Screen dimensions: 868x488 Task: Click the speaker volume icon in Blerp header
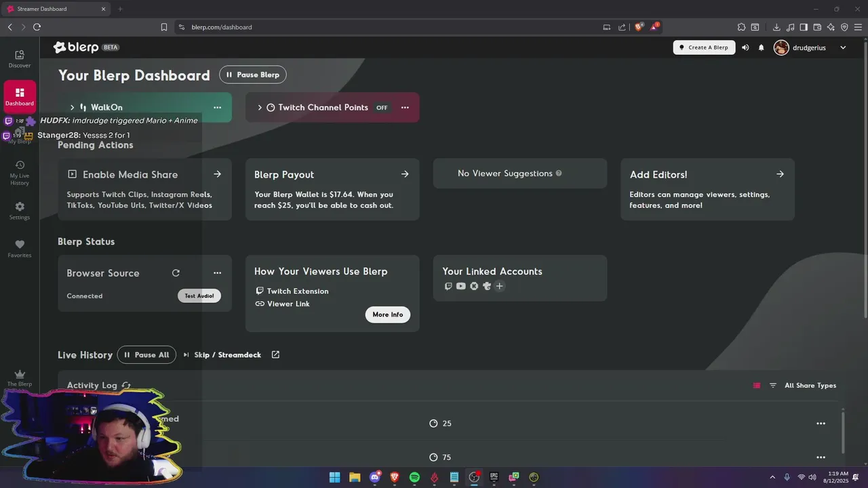pos(745,47)
